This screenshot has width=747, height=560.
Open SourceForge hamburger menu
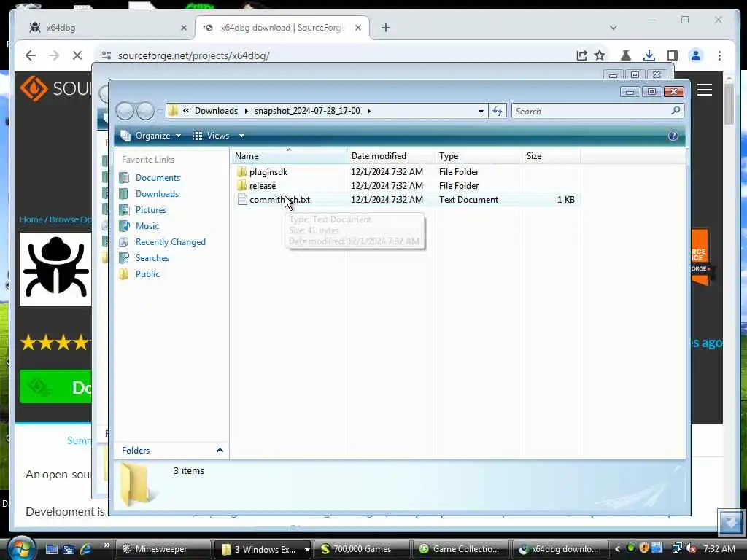(705, 90)
